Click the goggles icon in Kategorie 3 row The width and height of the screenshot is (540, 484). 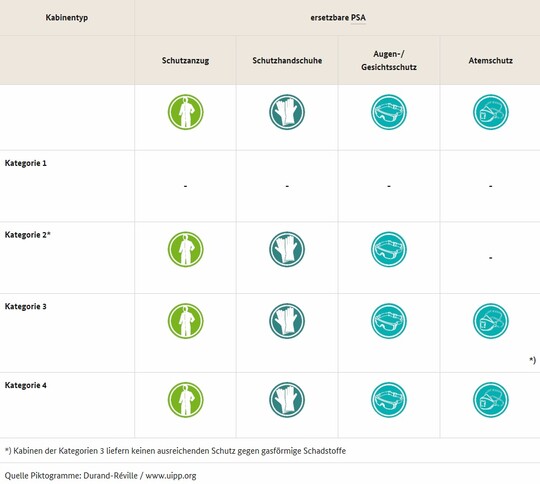[389, 321]
